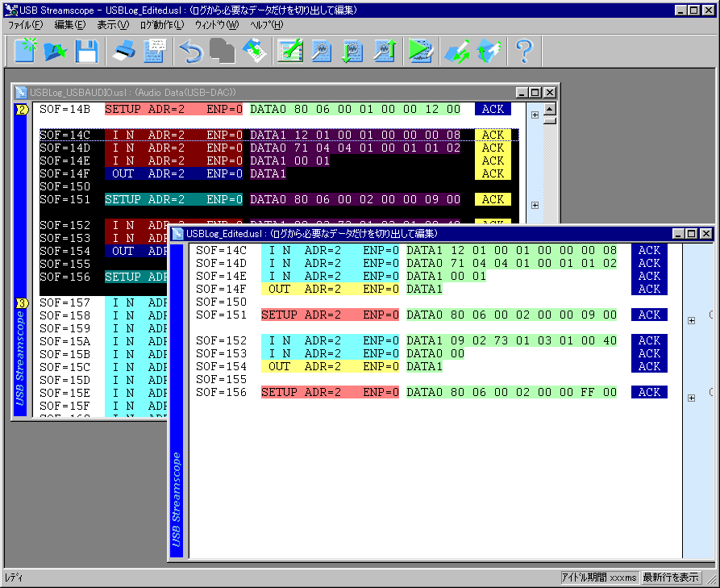This screenshot has width=720, height=588.
Task: Click the USBLog_USBAUDIO window title icon
Action: [21, 92]
